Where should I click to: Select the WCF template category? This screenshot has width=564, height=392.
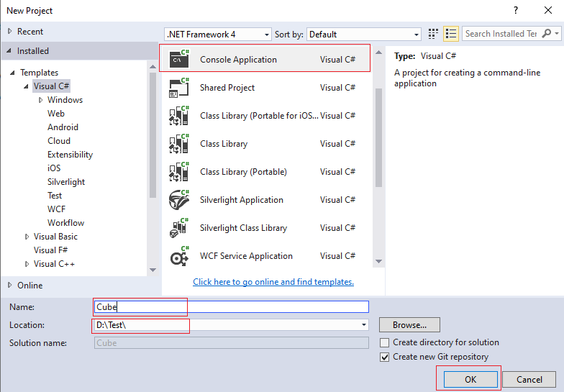[x=56, y=209]
